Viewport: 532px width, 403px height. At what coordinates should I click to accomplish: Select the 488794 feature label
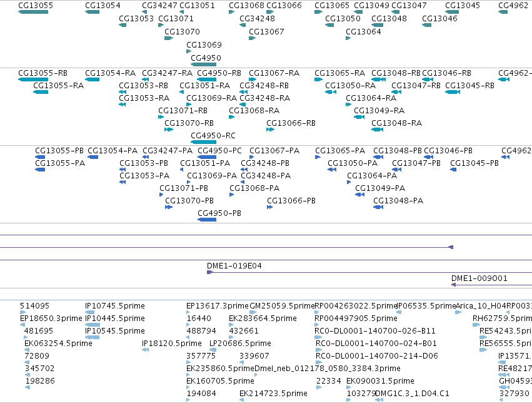[201, 331]
